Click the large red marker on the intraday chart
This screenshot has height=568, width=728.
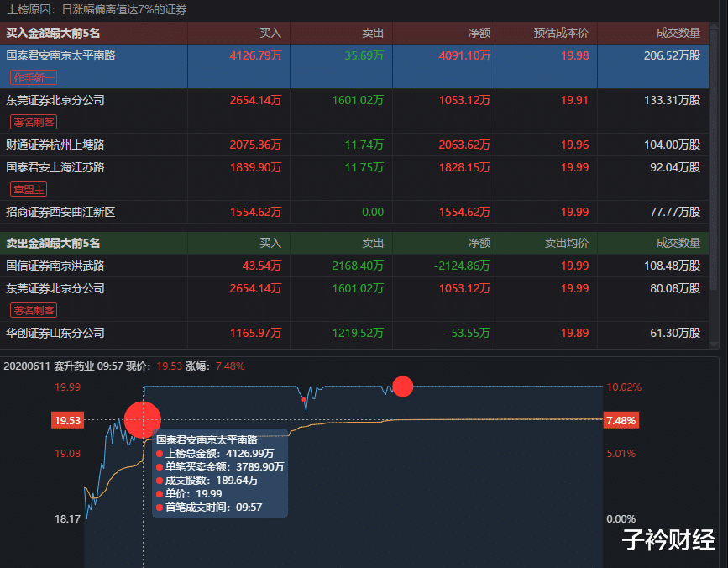143,420
